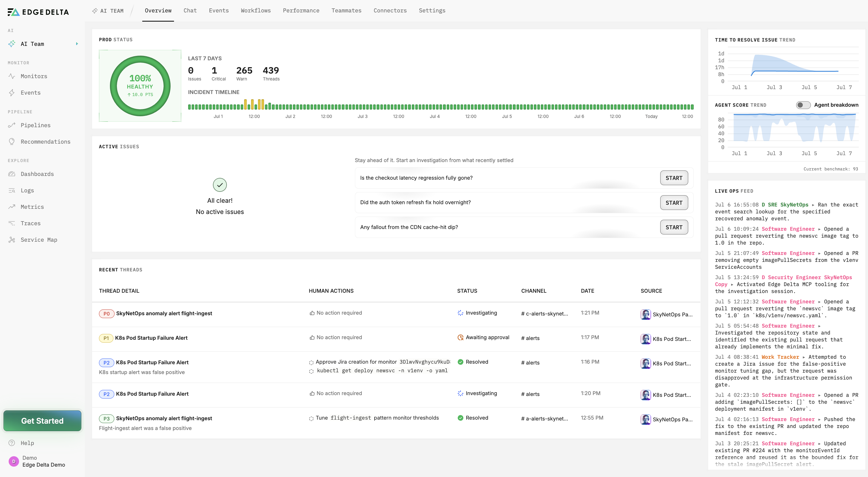The height and width of the screenshot is (477, 868).
Task: Open the 1:20 PM K8s Pod Startup Failure thread
Action: 152,394
